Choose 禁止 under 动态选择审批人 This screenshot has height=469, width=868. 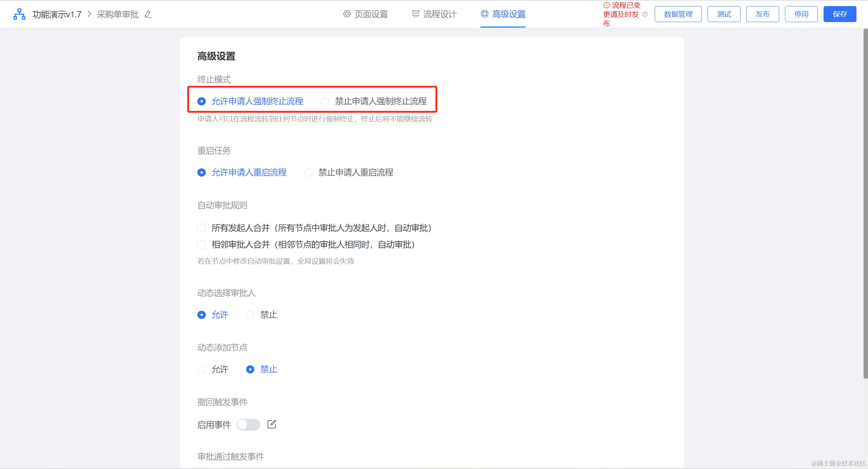[x=250, y=315]
